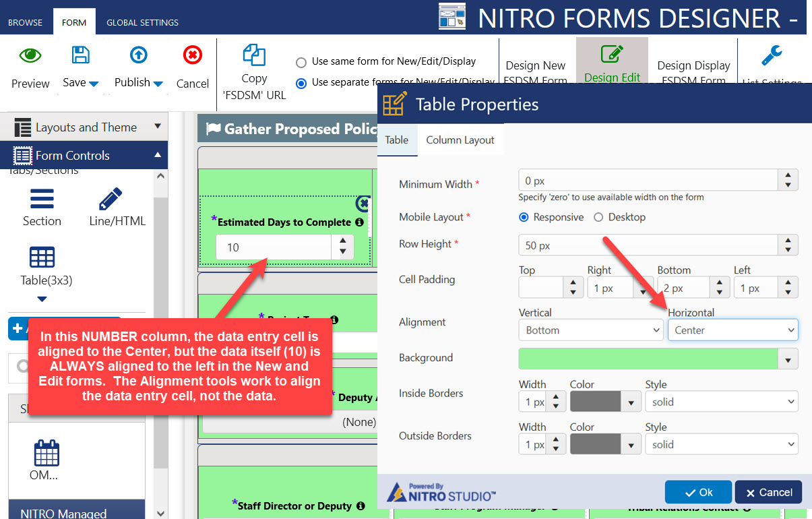This screenshot has height=519, width=812.
Task: Open the Vertical alignment dropdown
Action: coord(591,330)
